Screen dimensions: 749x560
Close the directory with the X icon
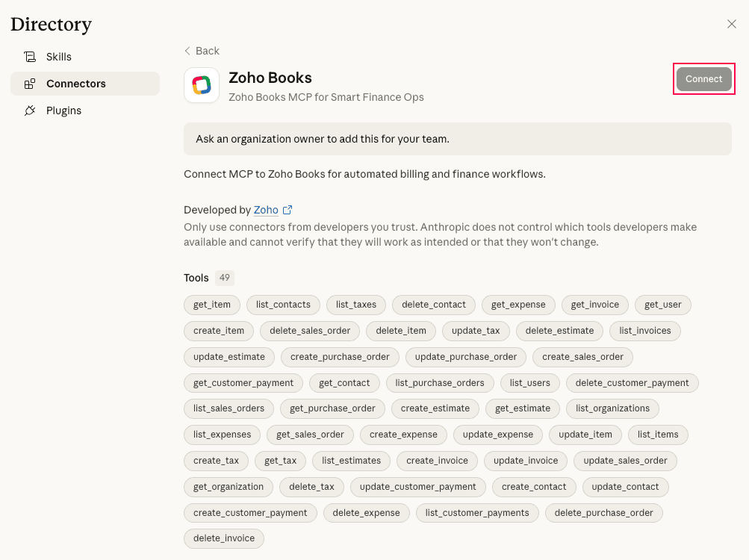click(730, 24)
